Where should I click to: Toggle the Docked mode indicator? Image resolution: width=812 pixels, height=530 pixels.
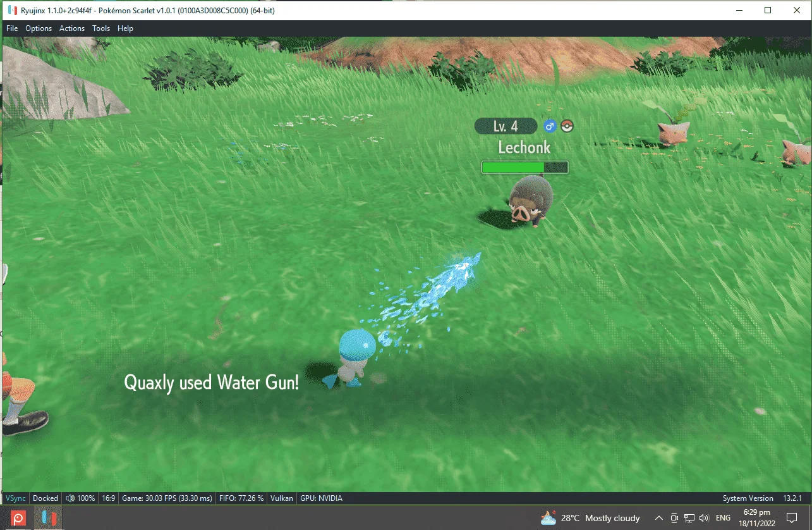click(x=45, y=498)
